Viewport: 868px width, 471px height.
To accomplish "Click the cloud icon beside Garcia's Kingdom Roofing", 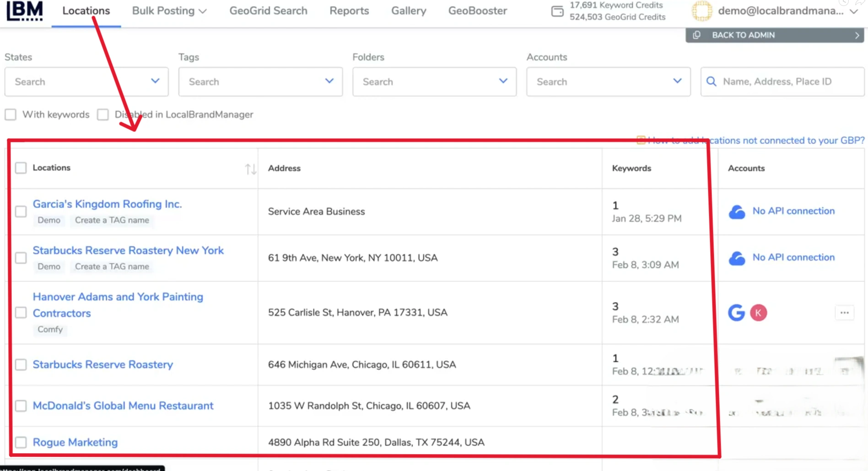I will click(737, 211).
